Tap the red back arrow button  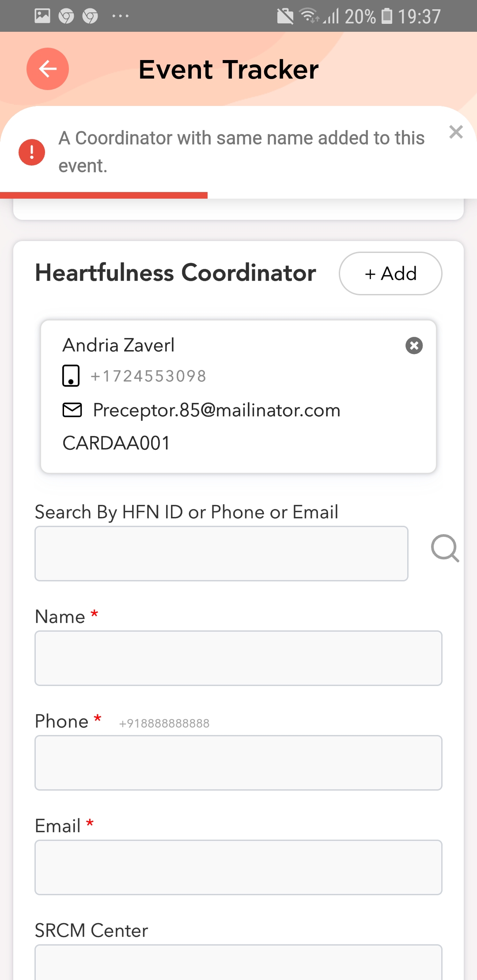[48, 69]
